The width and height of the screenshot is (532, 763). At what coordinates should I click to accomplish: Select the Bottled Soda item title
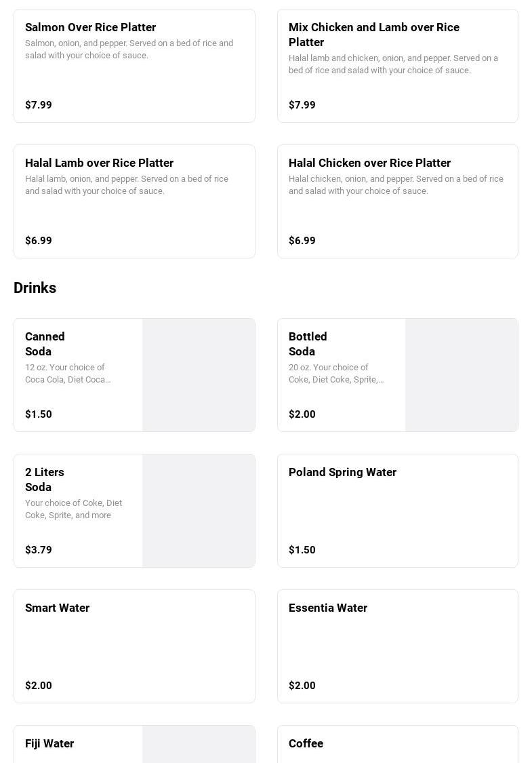tap(308, 344)
